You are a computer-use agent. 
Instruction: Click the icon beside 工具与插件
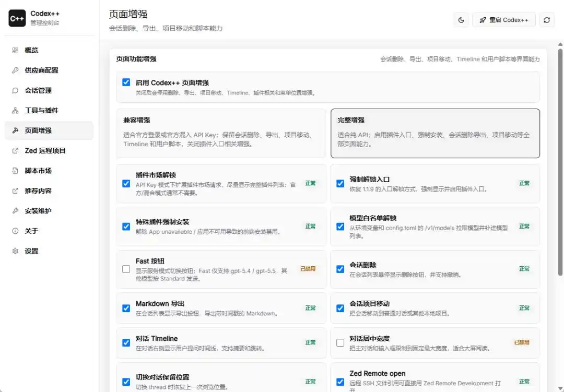click(x=15, y=111)
